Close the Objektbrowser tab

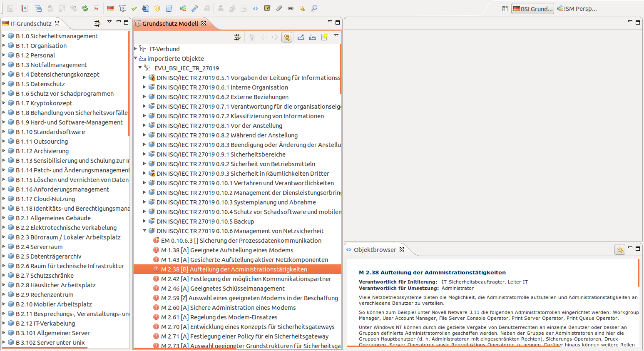click(402, 249)
